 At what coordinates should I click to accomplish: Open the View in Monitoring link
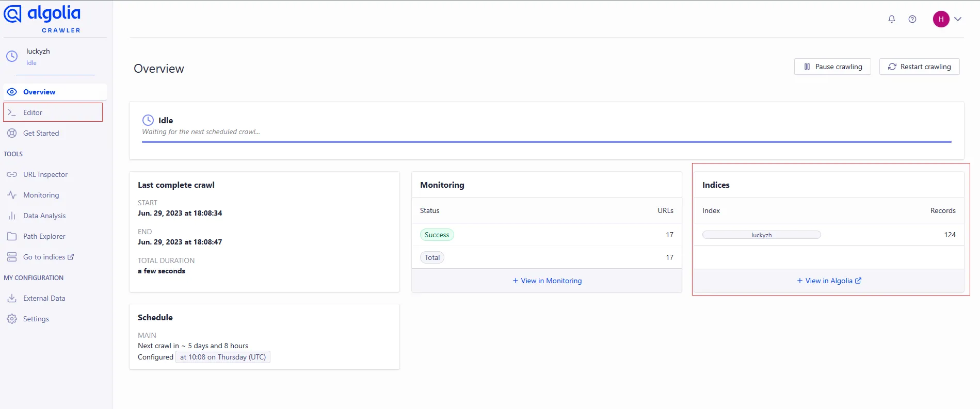coord(547,281)
